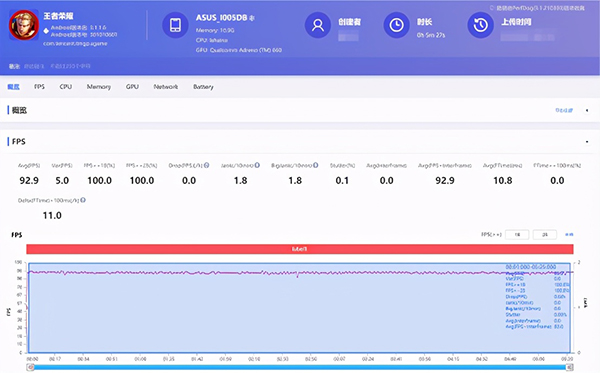Screen dimensions: 600x373
Task: Click the Delta(FTime) value 11.0
Action: (52, 215)
